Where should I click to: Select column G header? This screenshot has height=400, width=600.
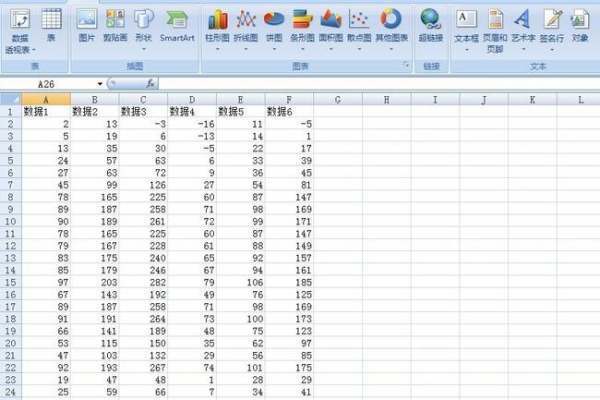[338, 100]
